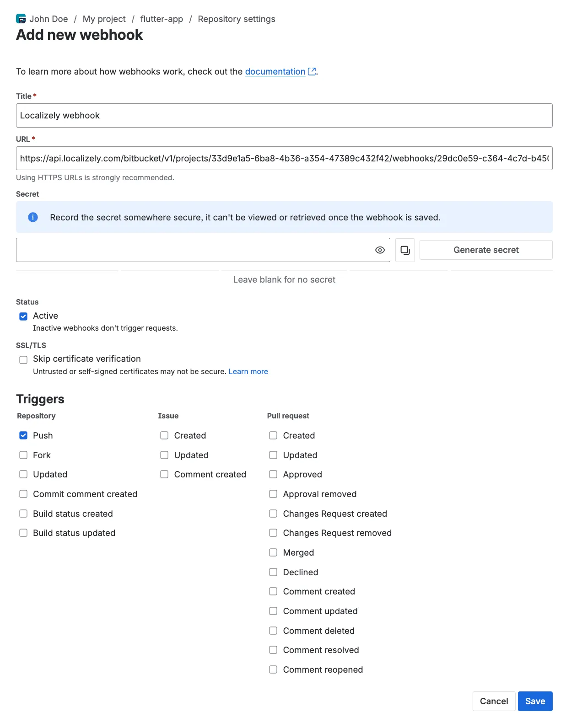Viewport: 571px width, 728px height.
Task: Enable Skip certificate verification
Action: click(x=23, y=359)
